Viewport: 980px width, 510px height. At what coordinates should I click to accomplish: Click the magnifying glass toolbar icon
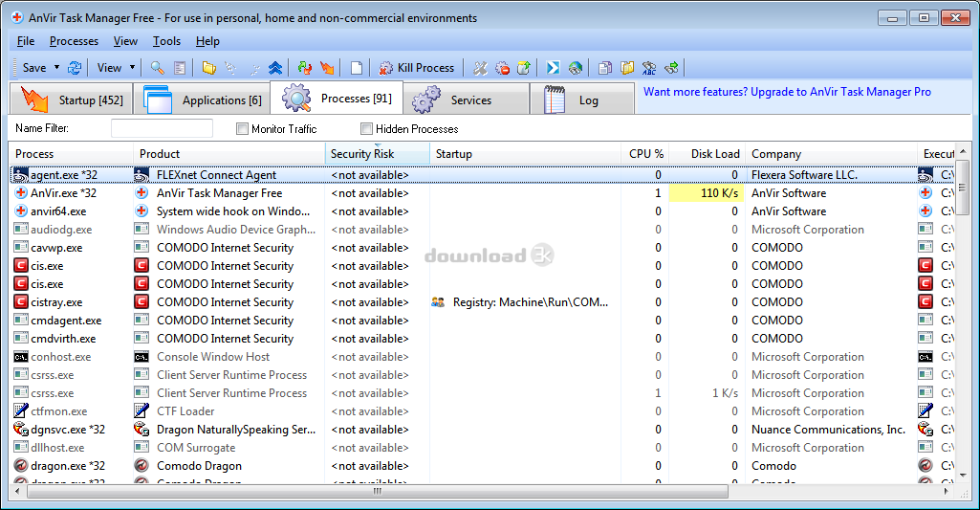pos(158,68)
